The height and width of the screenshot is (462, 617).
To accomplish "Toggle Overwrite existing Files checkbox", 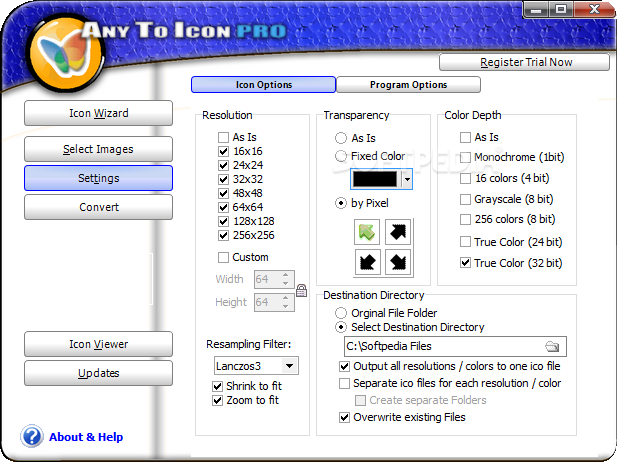I will pos(344,418).
